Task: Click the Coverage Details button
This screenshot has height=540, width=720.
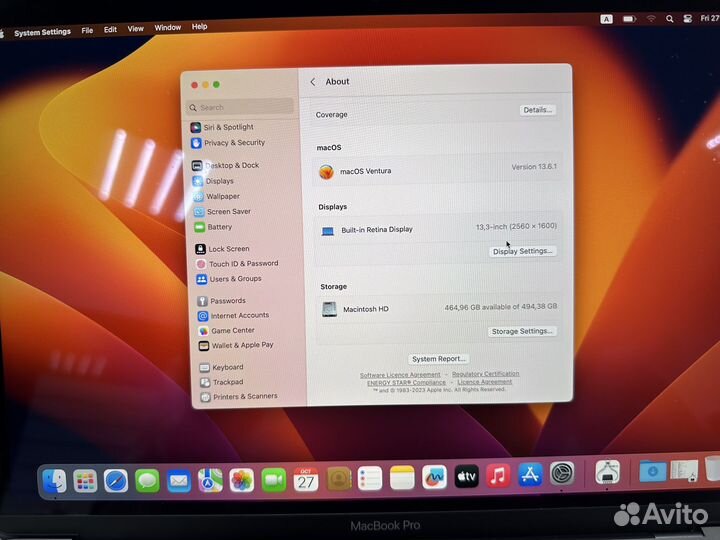Action: click(x=538, y=110)
